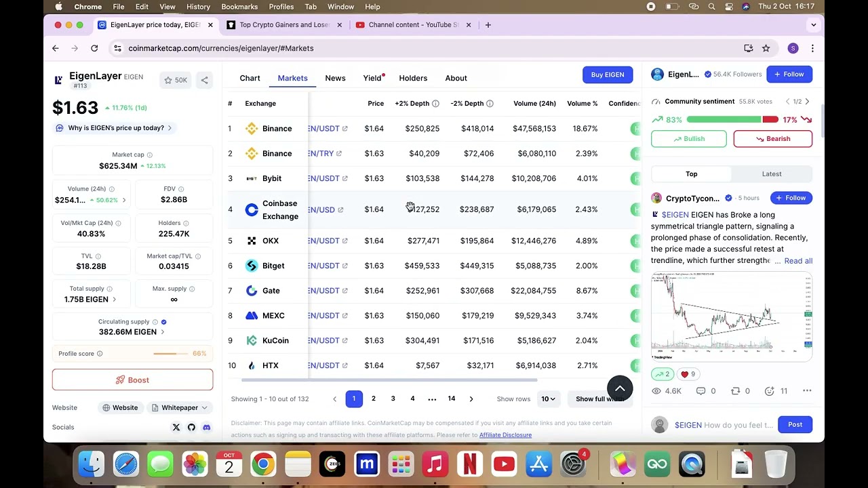868x488 pixels.
Task: Click the Boost button
Action: [x=132, y=380]
